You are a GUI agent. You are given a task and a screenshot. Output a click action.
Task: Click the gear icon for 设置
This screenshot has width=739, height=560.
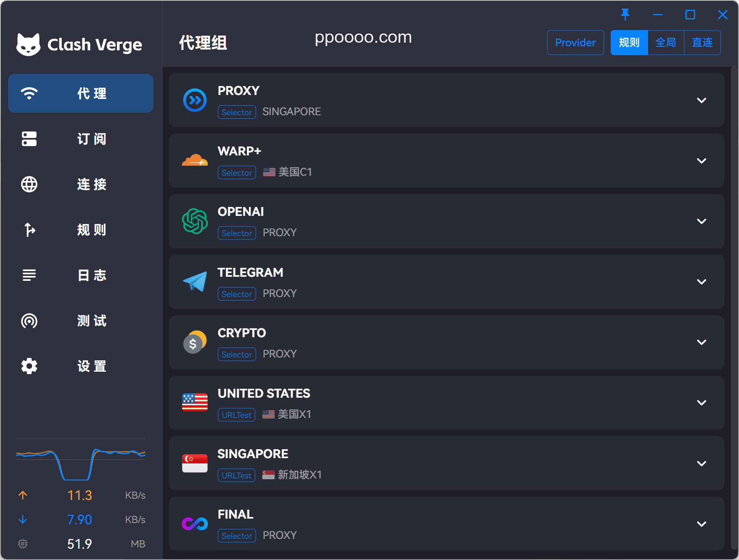[x=29, y=366]
